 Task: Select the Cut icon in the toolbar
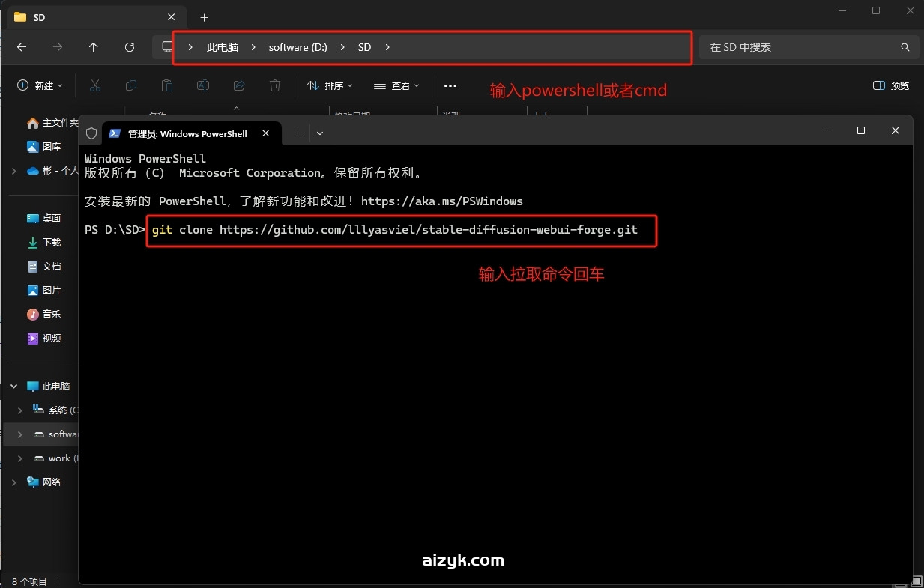tap(95, 85)
